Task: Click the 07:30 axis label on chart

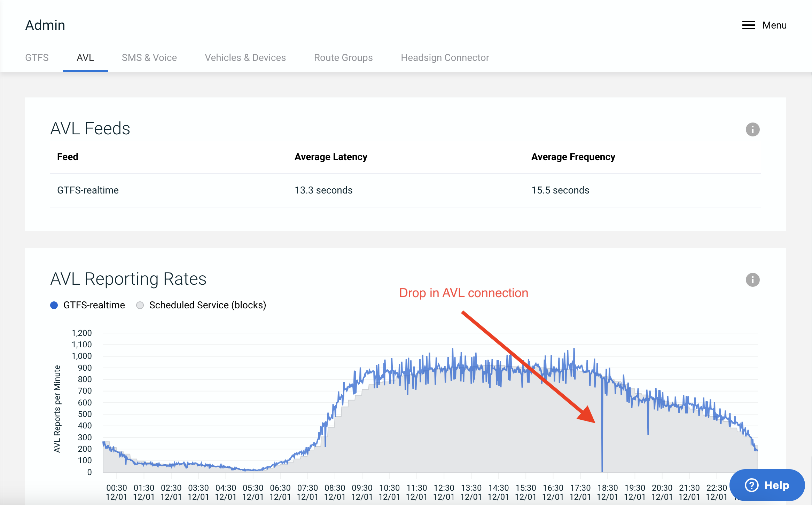Action: pos(307,492)
